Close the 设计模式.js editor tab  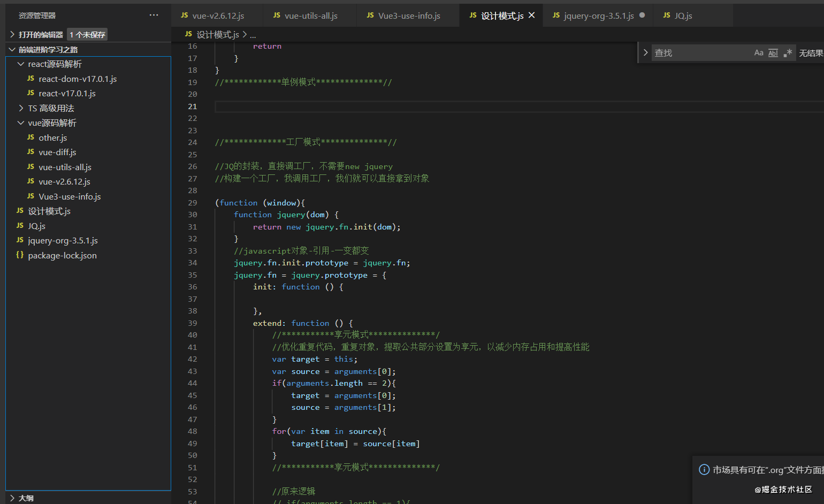tap(531, 15)
